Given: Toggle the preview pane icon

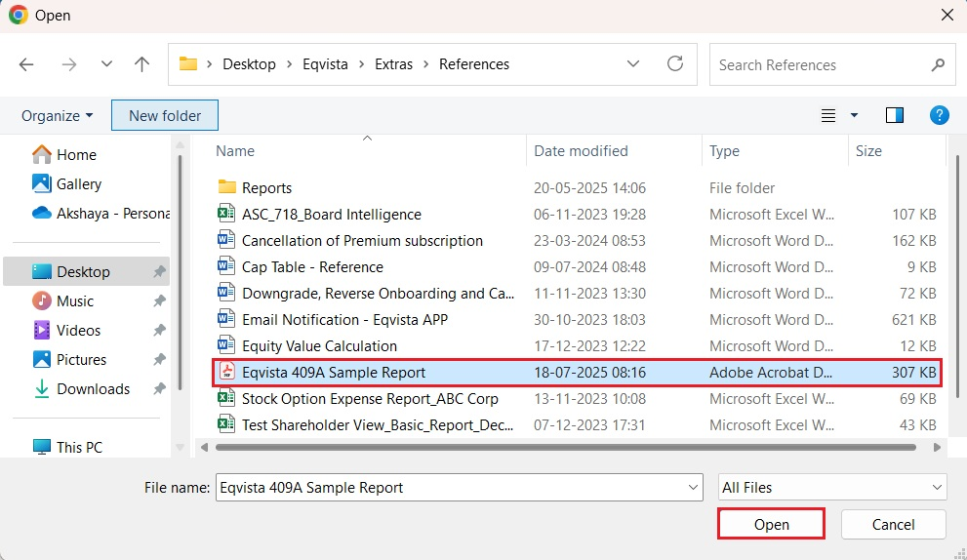Looking at the screenshot, I should pyautogui.click(x=894, y=115).
